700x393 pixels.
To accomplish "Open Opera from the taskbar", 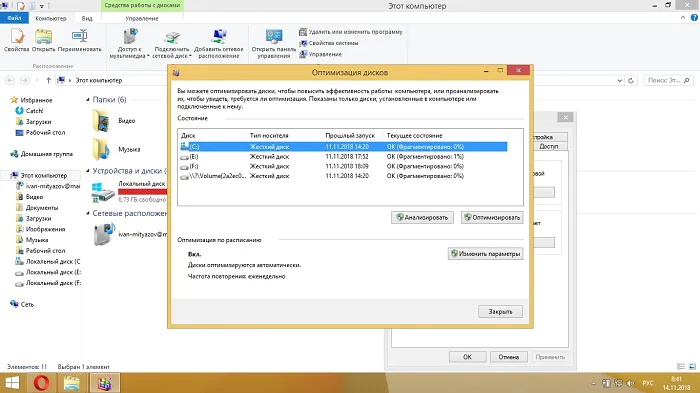I will (x=42, y=383).
